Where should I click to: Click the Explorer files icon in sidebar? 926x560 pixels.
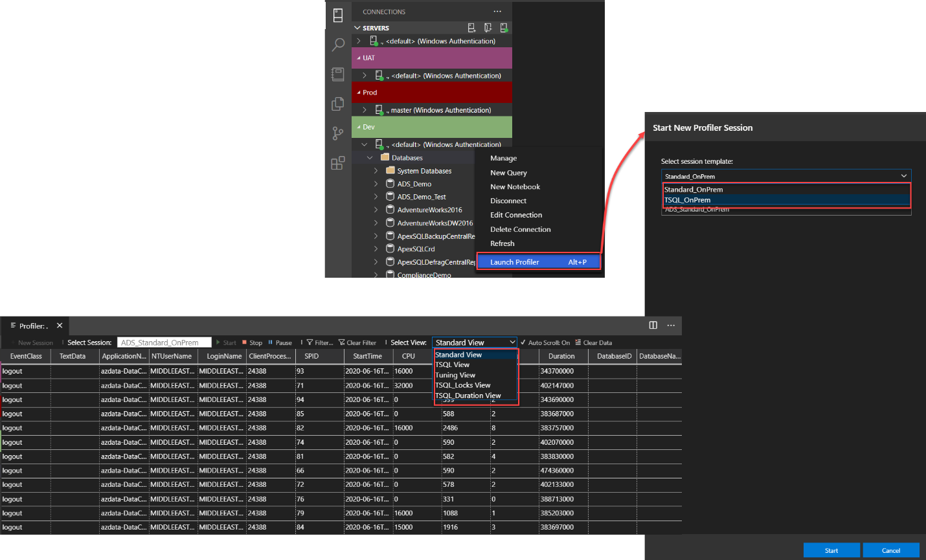(x=338, y=104)
